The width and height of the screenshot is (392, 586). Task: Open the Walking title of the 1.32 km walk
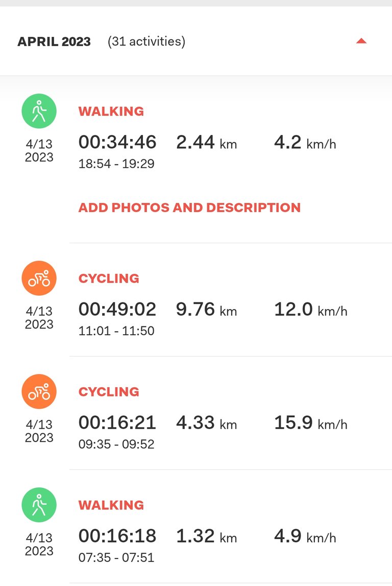(x=111, y=505)
